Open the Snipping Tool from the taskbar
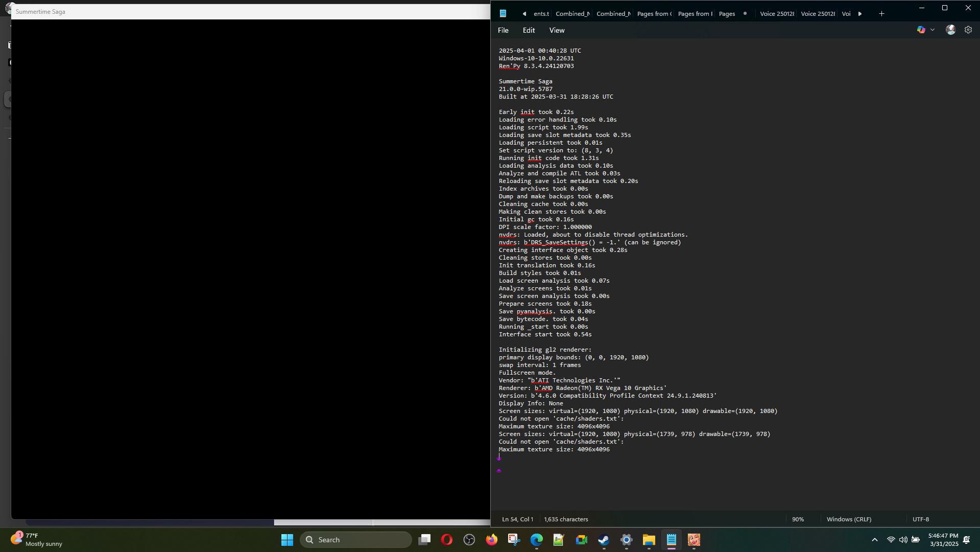The image size is (980, 552). coord(514,540)
